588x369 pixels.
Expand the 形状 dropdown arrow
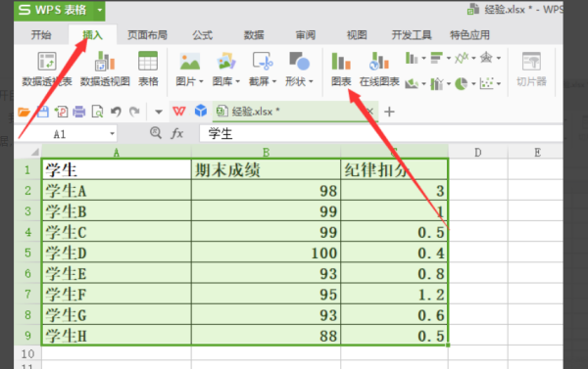point(311,81)
